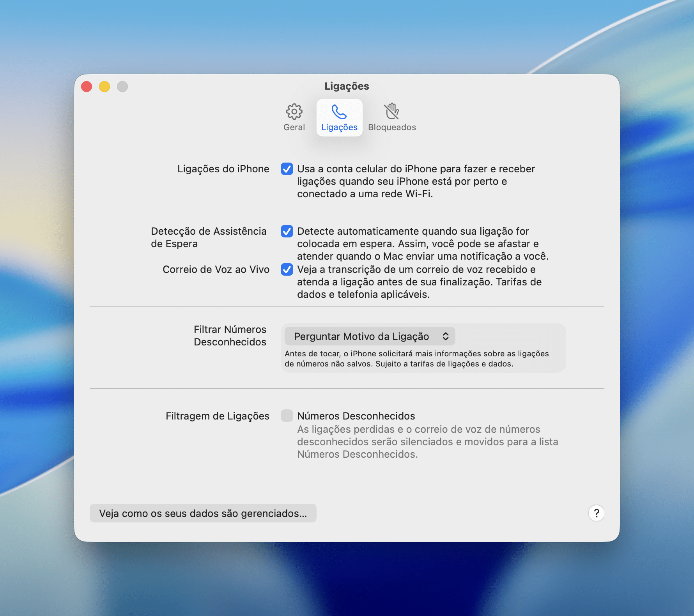Open help with the question mark button
This screenshot has height=616, width=694.
coord(596,513)
